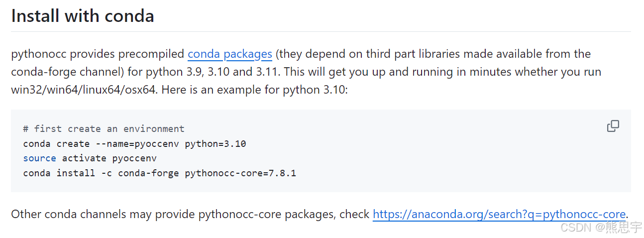The image size is (644, 238).
Task: Click the 'win32/win64/linux64/osx64' platform text
Action: point(84,90)
